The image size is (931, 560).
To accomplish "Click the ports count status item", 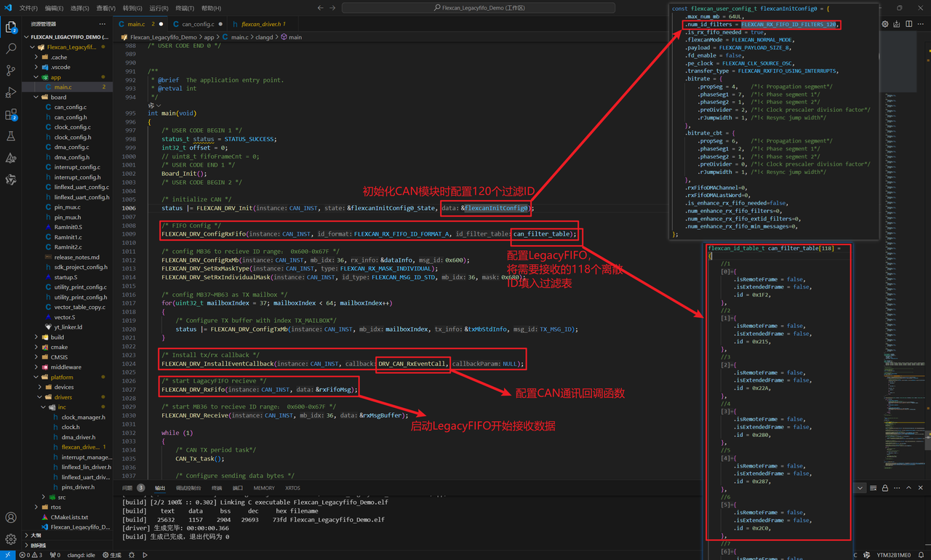I will click(x=55, y=555).
